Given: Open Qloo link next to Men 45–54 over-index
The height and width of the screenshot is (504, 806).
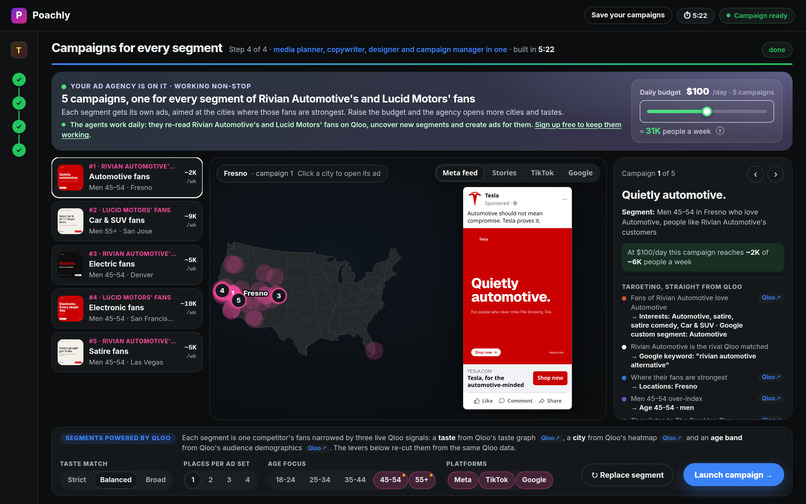Looking at the screenshot, I should pos(771,399).
